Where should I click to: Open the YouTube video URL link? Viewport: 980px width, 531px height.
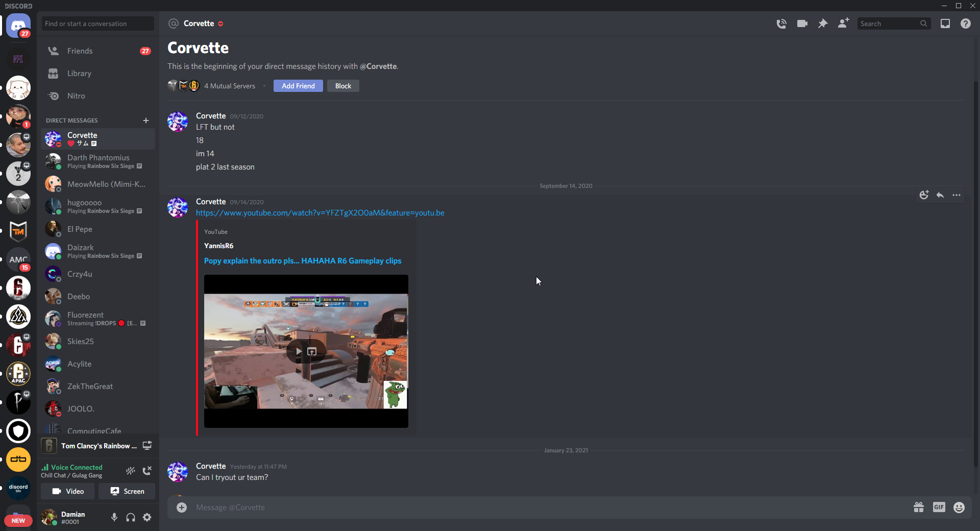coord(320,213)
